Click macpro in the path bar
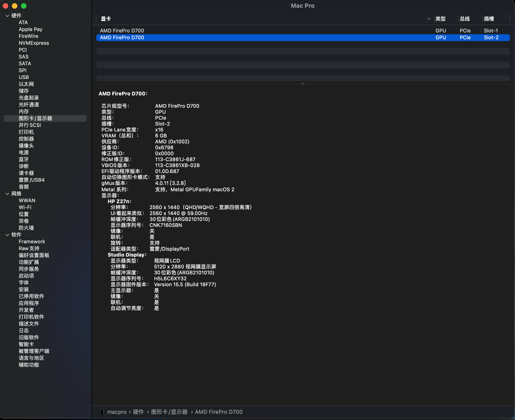 point(117,412)
